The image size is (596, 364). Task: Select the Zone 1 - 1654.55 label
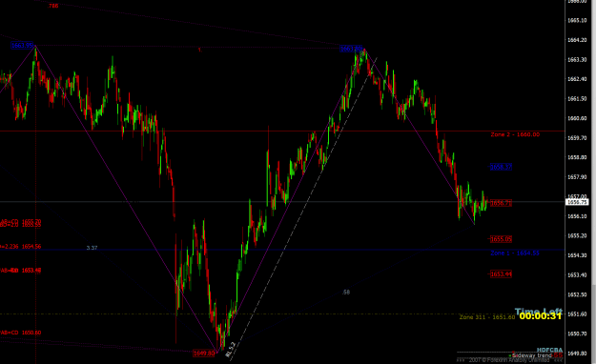pyautogui.click(x=515, y=253)
